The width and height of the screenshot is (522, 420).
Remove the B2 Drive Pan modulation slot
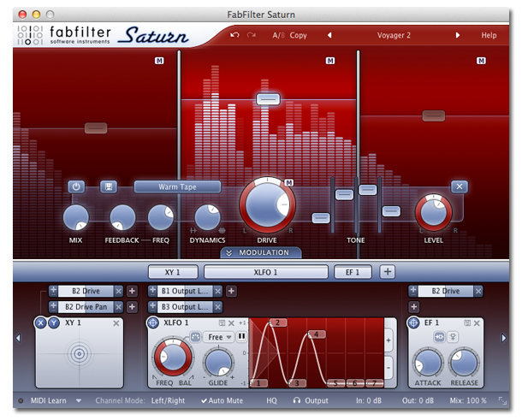(118, 307)
